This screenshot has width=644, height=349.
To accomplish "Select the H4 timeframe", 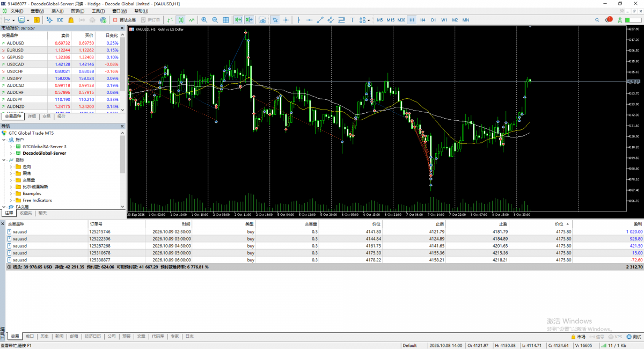I will point(423,20).
